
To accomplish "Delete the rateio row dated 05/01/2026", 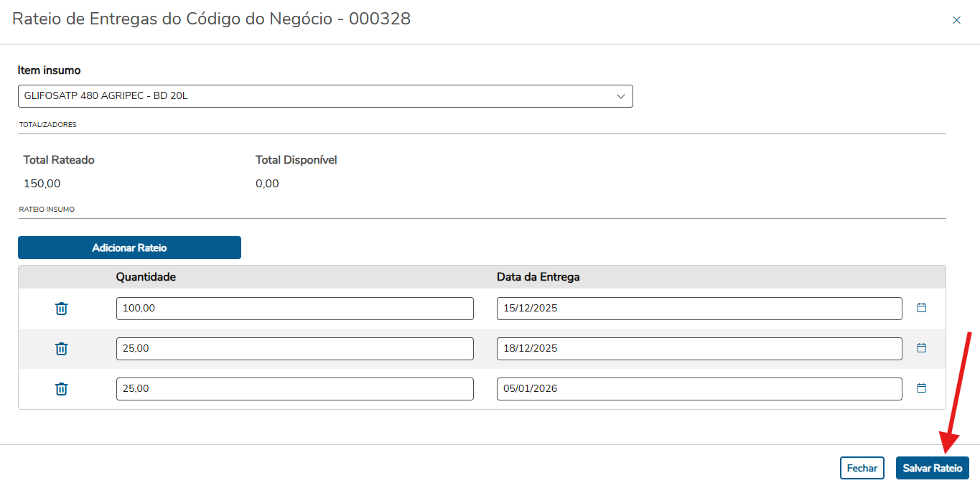I will [62, 389].
